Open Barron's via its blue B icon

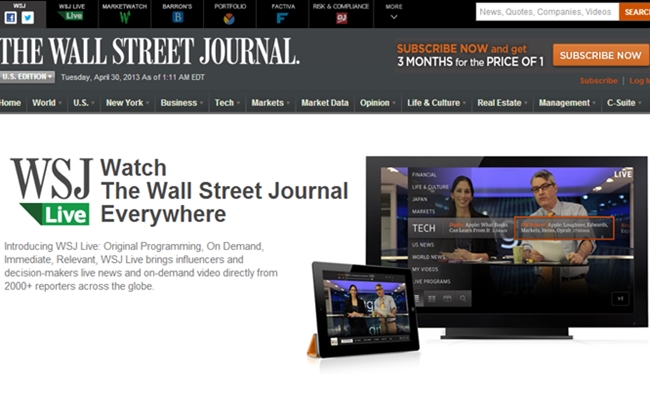point(178,17)
